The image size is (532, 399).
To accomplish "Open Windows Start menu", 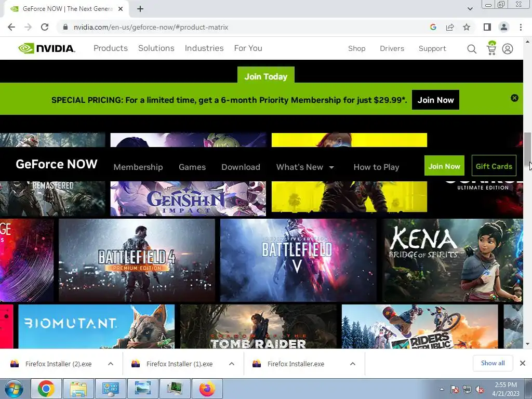I will [14, 389].
